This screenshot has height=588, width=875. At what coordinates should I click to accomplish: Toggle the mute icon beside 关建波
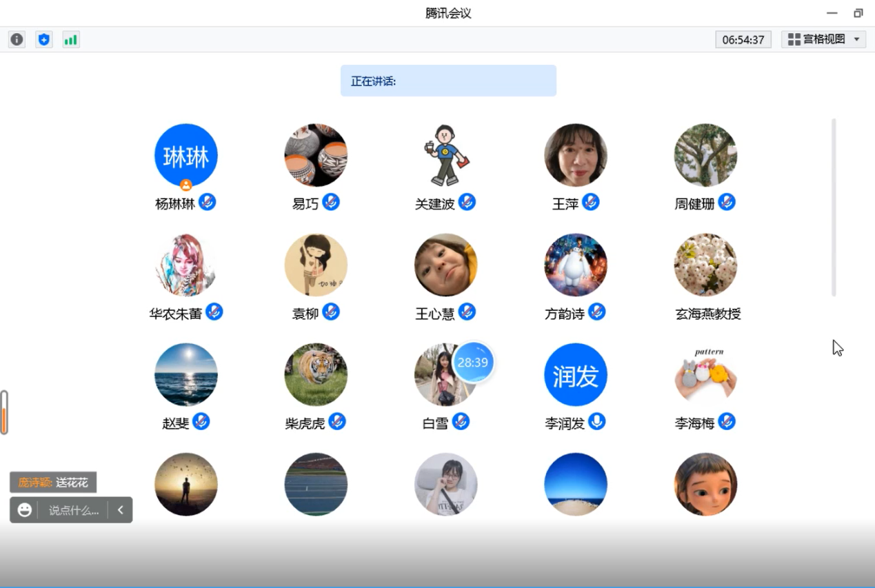pyautogui.click(x=467, y=202)
